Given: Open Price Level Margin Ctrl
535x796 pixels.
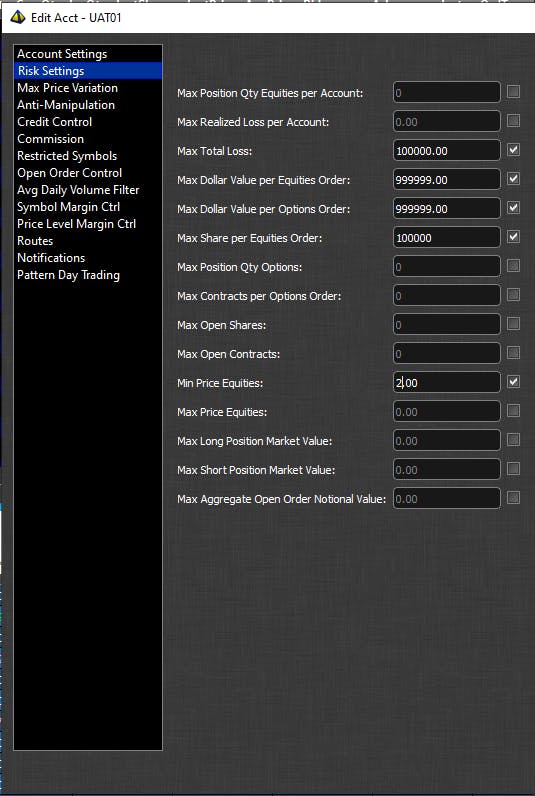Looking at the screenshot, I should pos(88,224).
